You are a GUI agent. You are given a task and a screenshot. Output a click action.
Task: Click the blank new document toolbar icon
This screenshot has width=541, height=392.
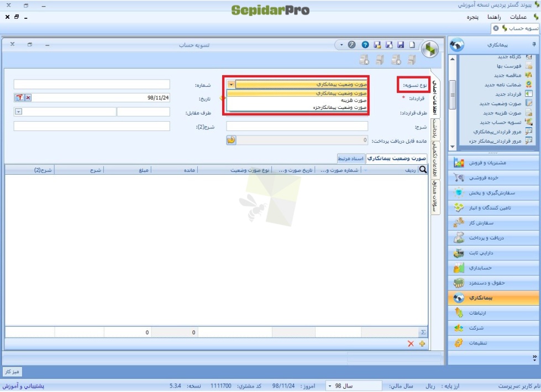click(412, 45)
